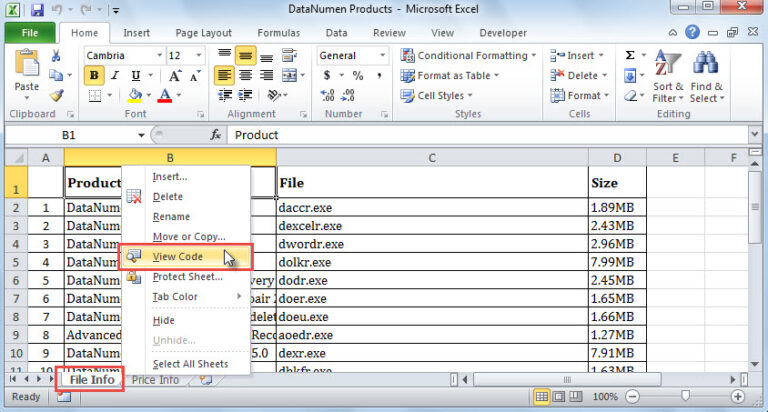Increase font size with the large A icon

(175, 75)
